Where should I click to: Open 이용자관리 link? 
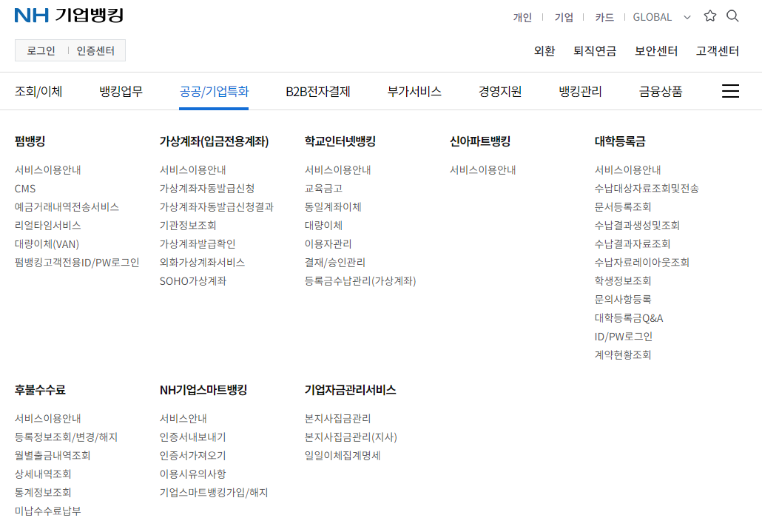pos(328,244)
